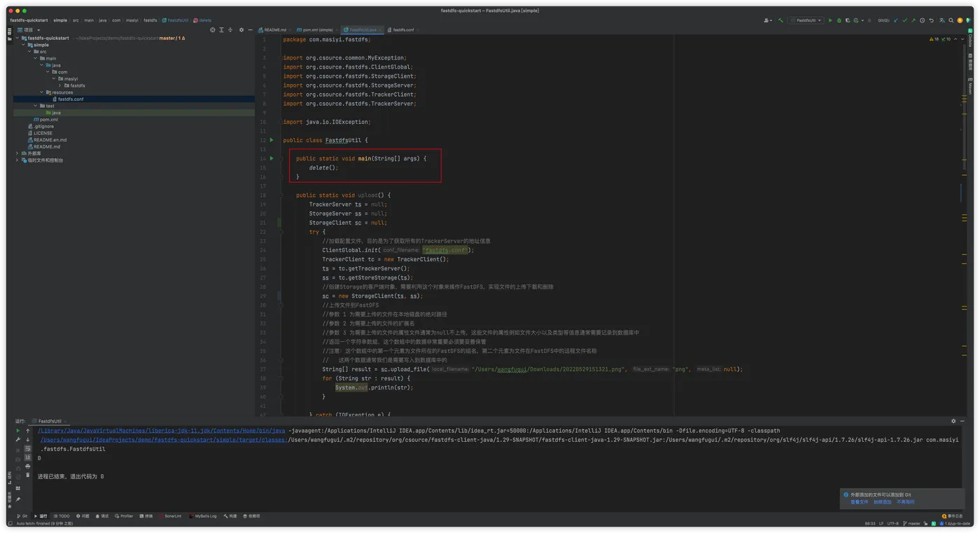Viewport: 980px width, 533px height.
Task: Open the translate icon in toolbar
Action: pyautogui.click(x=942, y=20)
